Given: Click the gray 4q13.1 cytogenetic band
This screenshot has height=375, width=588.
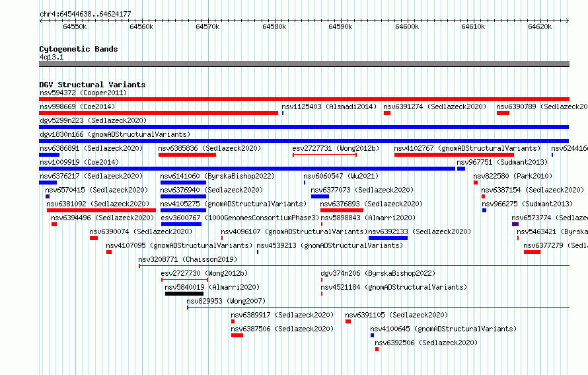Looking at the screenshot, I should click(x=304, y=64).
